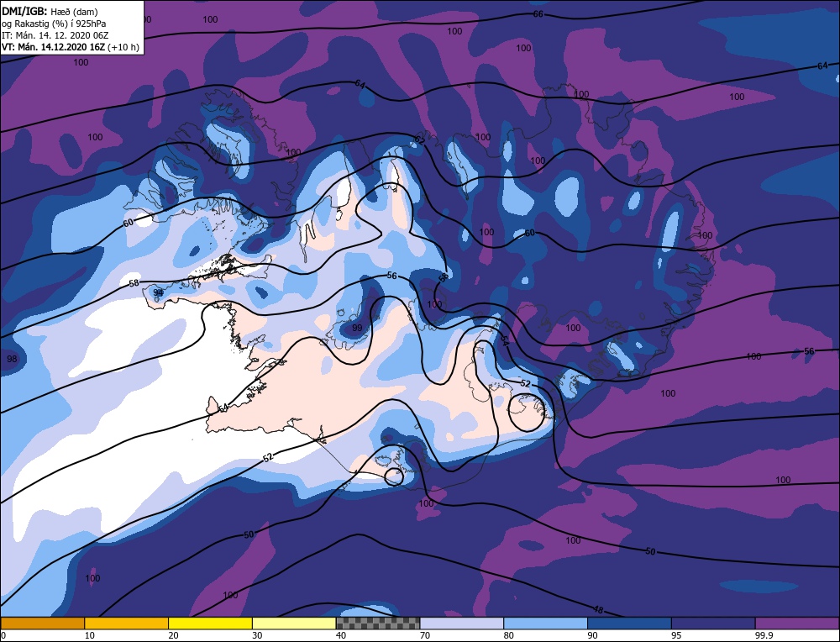Click the 'VT: Mán. 14.12.2020 16Z' valid time line
This screenshot has width=840, height=642.
(x=53, y=47)
